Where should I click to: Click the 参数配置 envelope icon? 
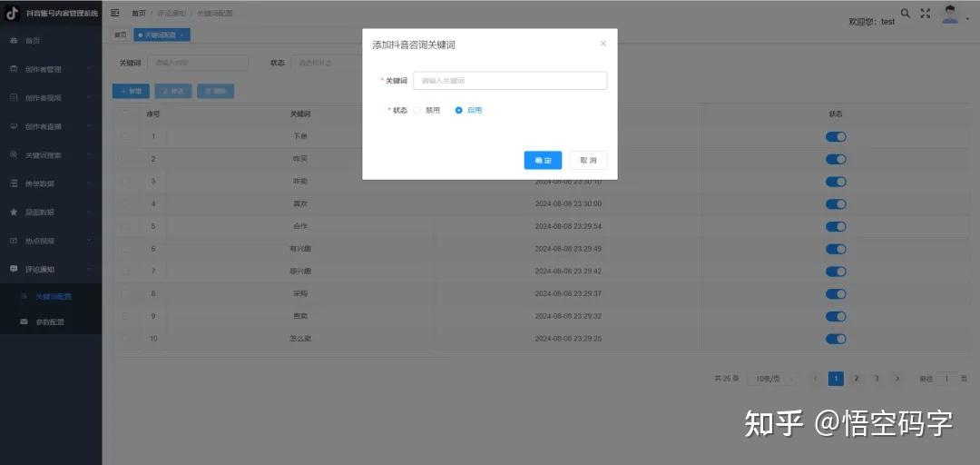[24, 322]
